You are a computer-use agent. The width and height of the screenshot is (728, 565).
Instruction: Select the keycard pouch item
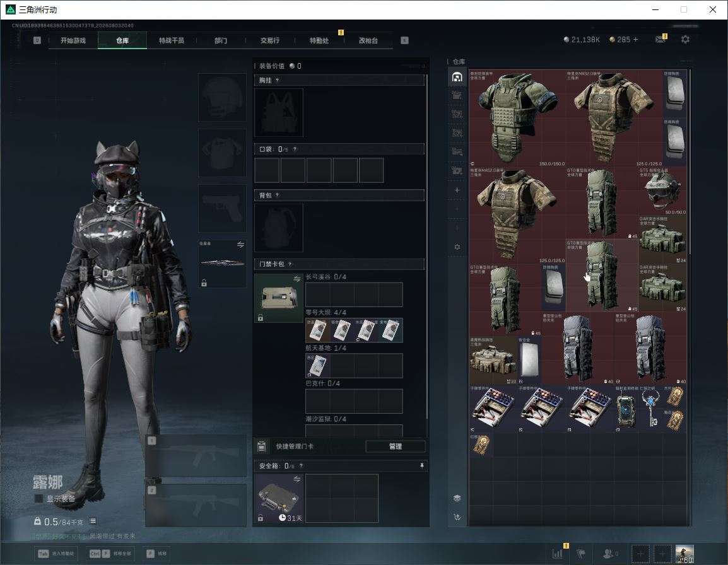click(x=279, y=298)
